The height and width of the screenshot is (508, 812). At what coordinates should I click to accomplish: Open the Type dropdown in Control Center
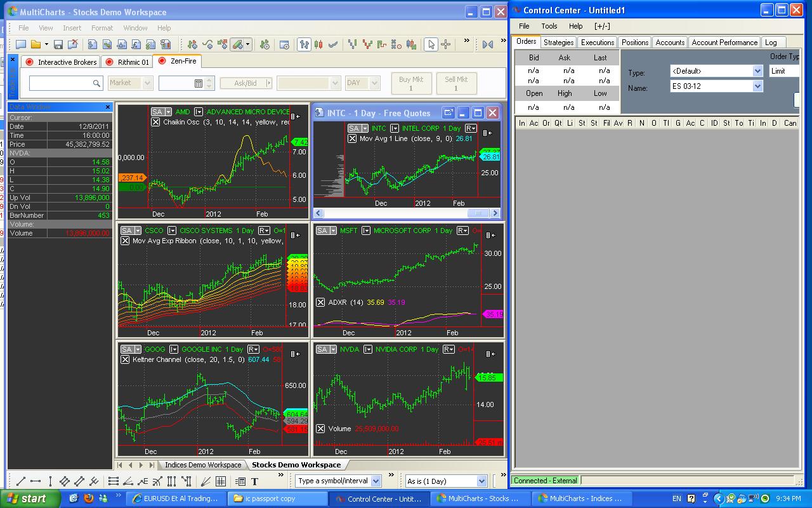(x=757, y=71)
